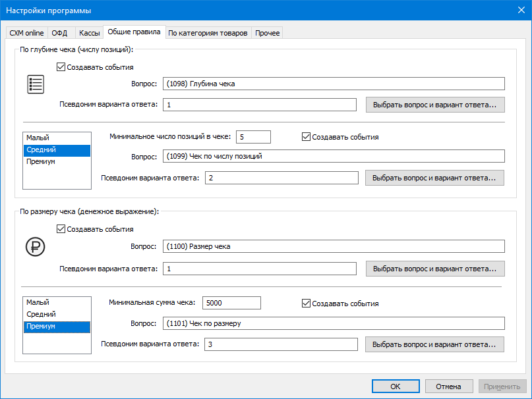Switch to the ОФД tab
Screen dimensions: 532x399
pyautogui.click(x=60, y=33)
